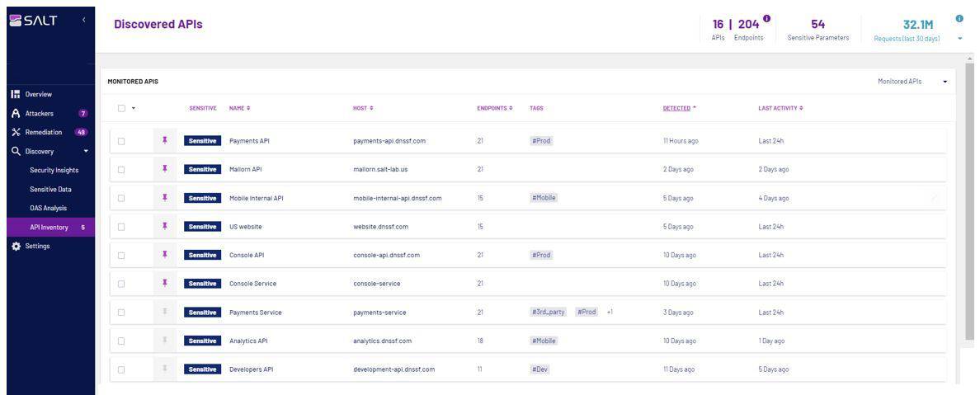Viewport: 980px width, 395px height.
Task: Open the Sensitive Data page
Action: point(50,190)
